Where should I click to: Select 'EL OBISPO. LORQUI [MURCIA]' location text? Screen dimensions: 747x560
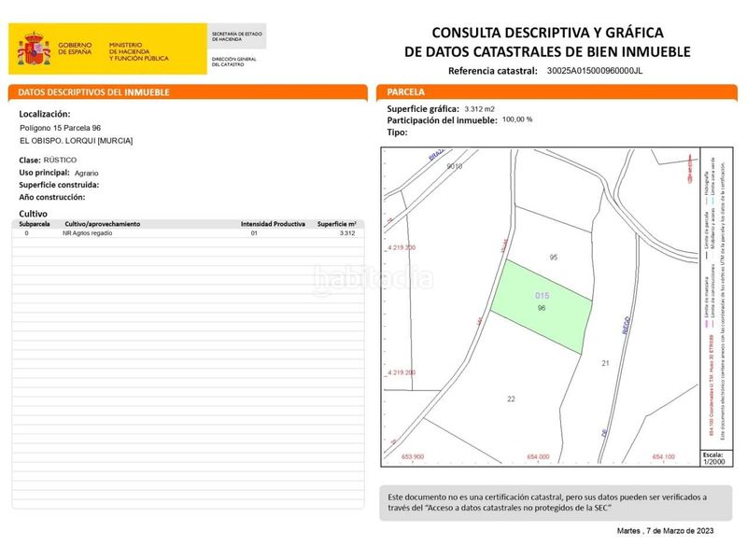click(77, 141)
